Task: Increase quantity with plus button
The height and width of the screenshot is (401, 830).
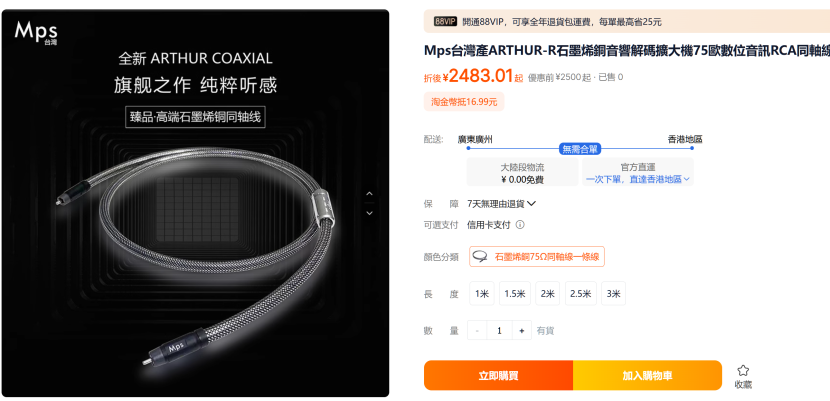Action: click(x=521, y=331)
